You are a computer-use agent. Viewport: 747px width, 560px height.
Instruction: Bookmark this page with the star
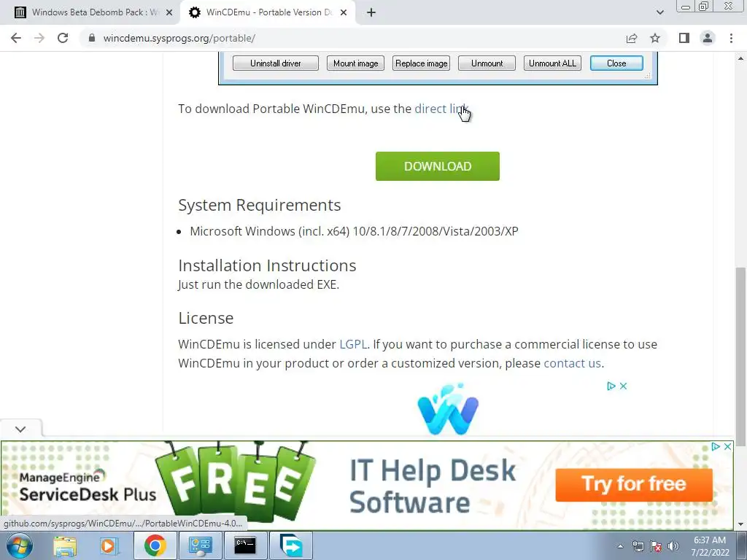click(655, 38)
